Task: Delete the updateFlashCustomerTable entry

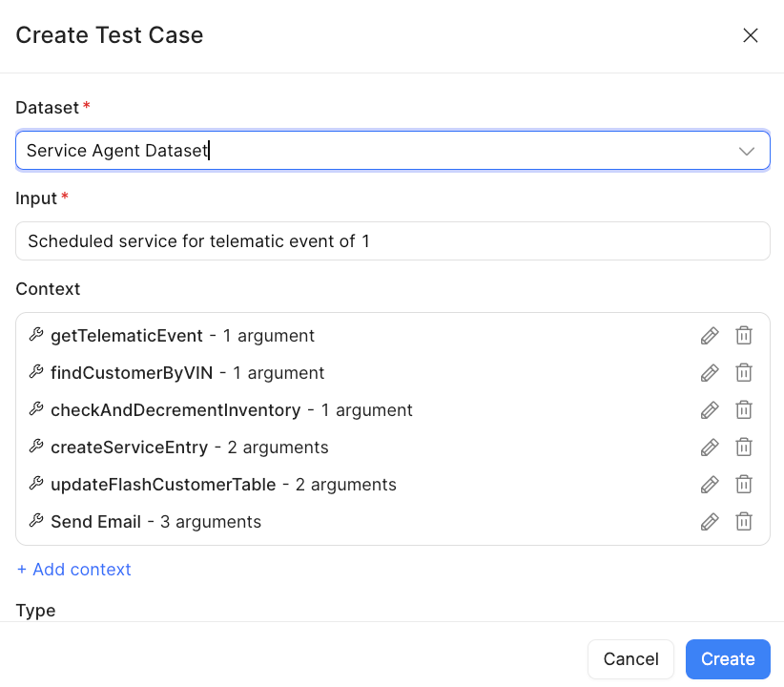Action: [744, 485]
